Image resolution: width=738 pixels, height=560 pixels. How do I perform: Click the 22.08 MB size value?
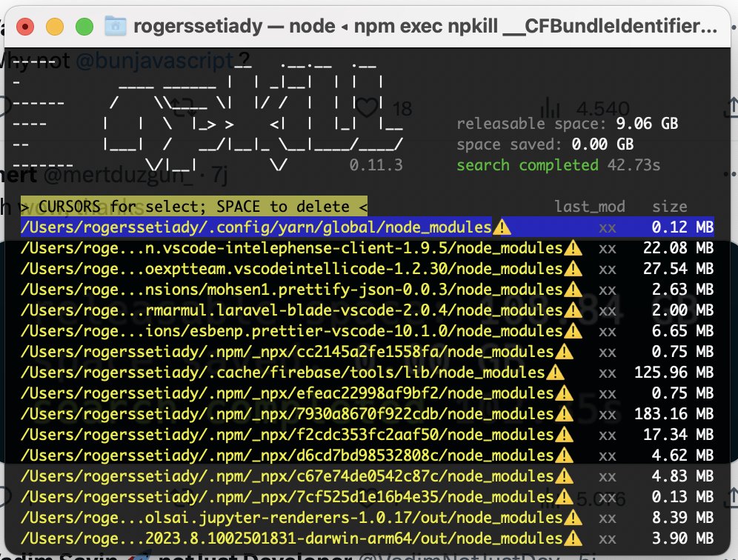(x=678, y=248)
